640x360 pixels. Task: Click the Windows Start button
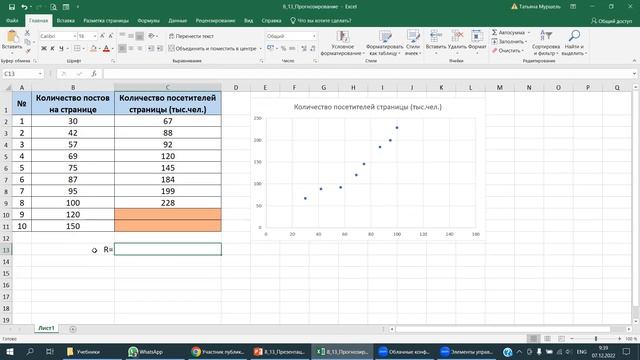click(x=9, y=351)
